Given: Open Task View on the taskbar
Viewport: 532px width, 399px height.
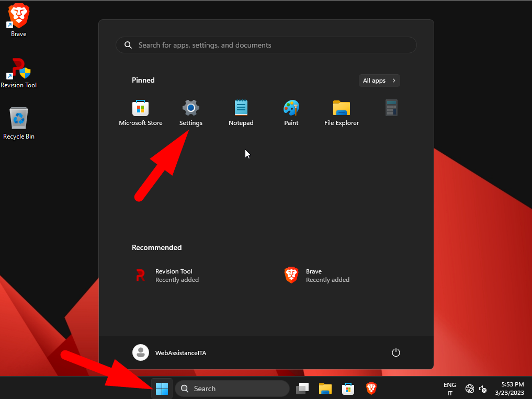Looking at the screenshot, I should 302,389.
